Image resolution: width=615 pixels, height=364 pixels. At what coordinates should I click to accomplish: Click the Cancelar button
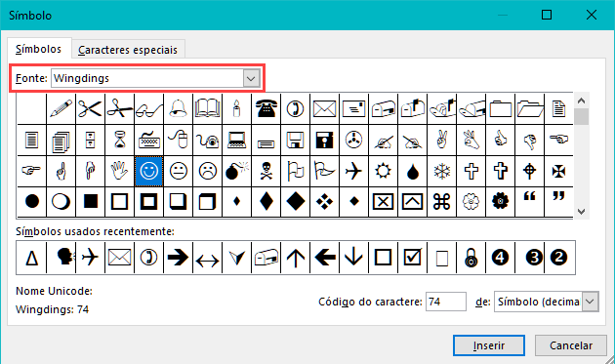[x=571, y=345]
